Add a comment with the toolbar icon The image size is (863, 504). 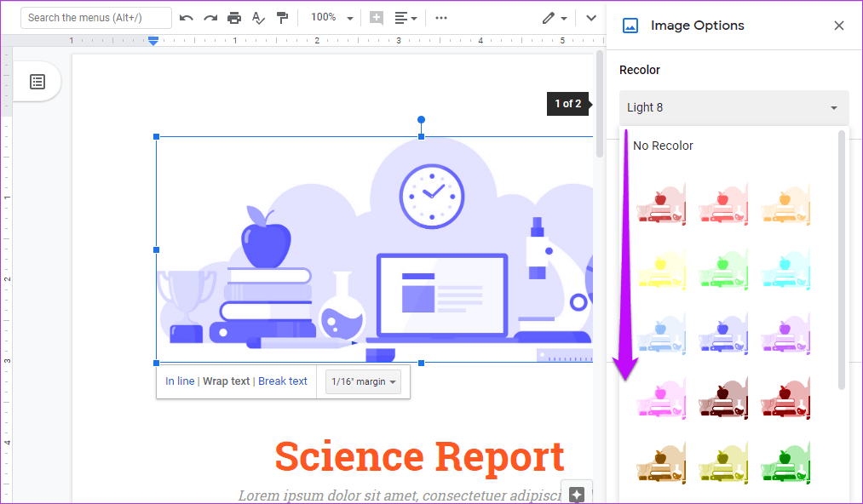point(376,18)
